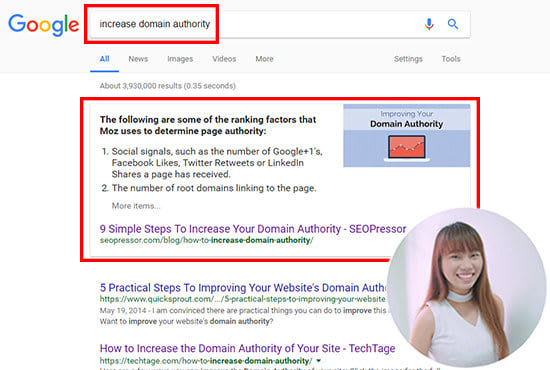This screenshot has width=550, height=370.
Task: Open 'How to Increase the Domain Authority' TechTage result
Action: (247, 349)
